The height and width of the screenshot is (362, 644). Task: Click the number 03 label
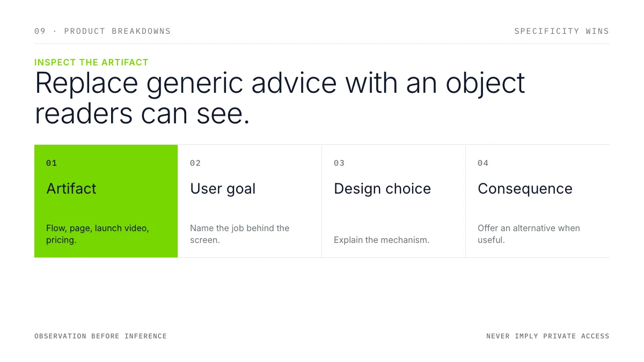pyautogui.click(x=339, y=163)
